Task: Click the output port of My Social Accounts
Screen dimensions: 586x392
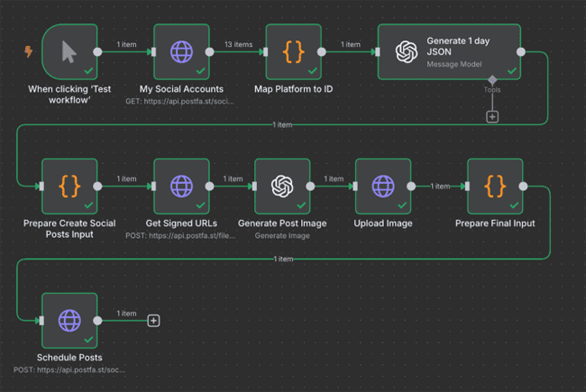Action: [x=210, y=52]
